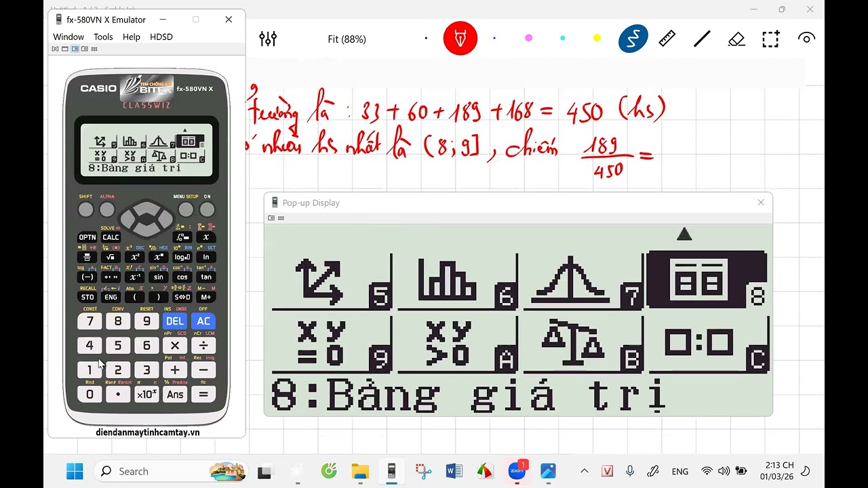Open the whiteboard settings sliders icon
Image resolution: width=868 pixels, height=488 pixels.
click(268, 39)
